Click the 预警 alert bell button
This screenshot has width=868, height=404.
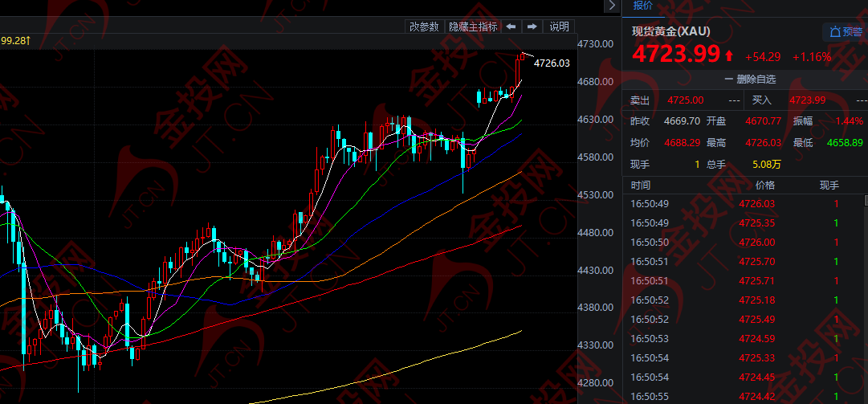pyautogui.click(x=846, y=32)
